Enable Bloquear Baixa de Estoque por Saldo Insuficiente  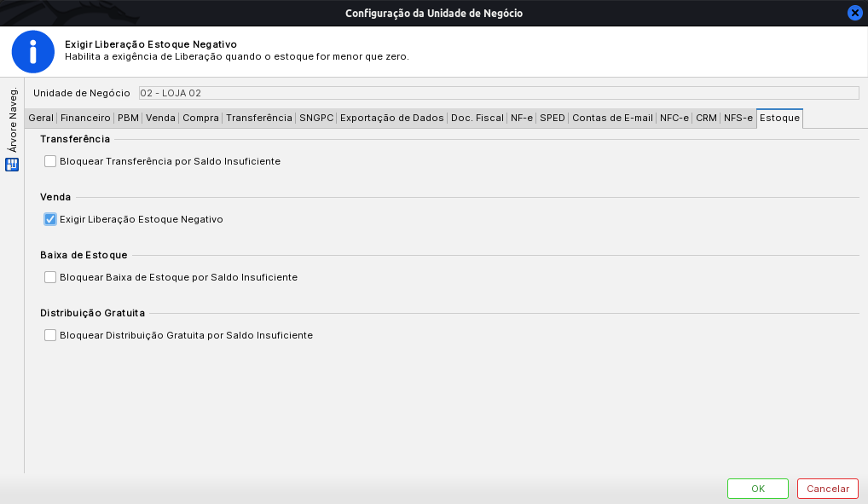click(x=50, y=277)
